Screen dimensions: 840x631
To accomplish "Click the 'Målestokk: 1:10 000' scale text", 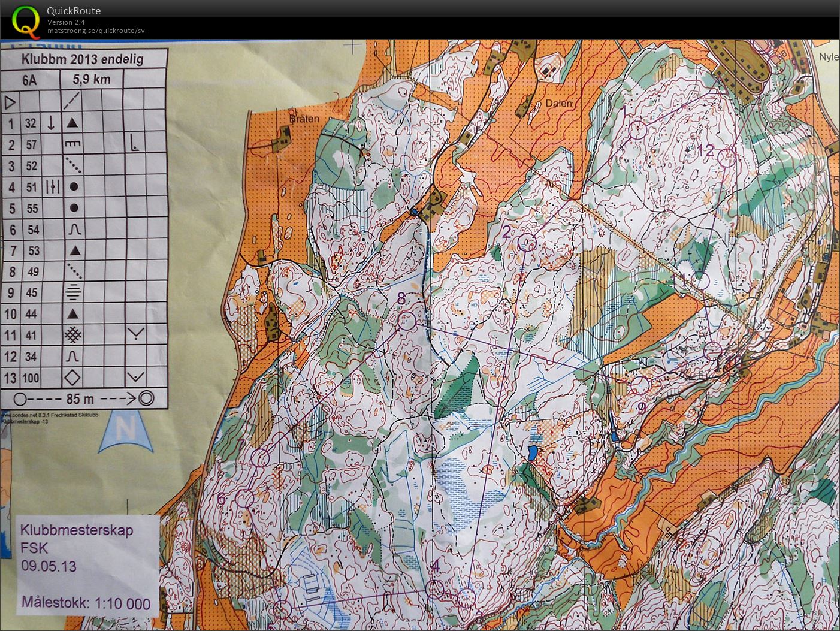I will click(x=86, y=602).
